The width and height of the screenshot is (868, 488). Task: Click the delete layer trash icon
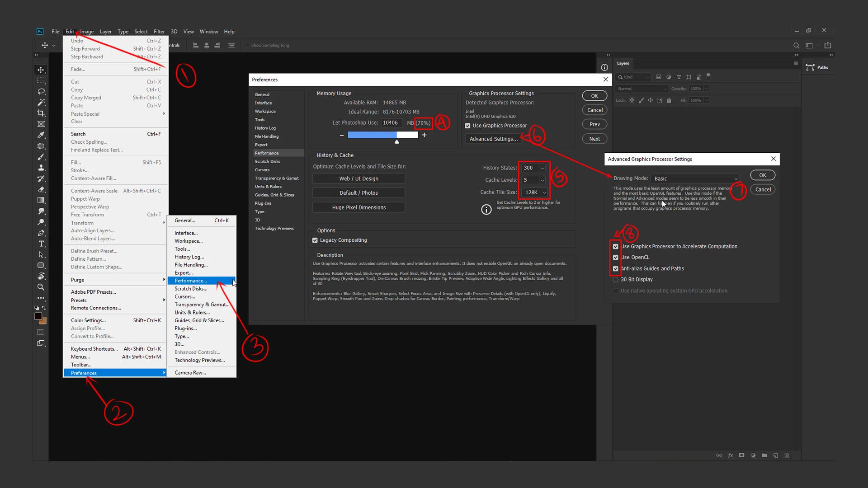click(x=787, y=455)
